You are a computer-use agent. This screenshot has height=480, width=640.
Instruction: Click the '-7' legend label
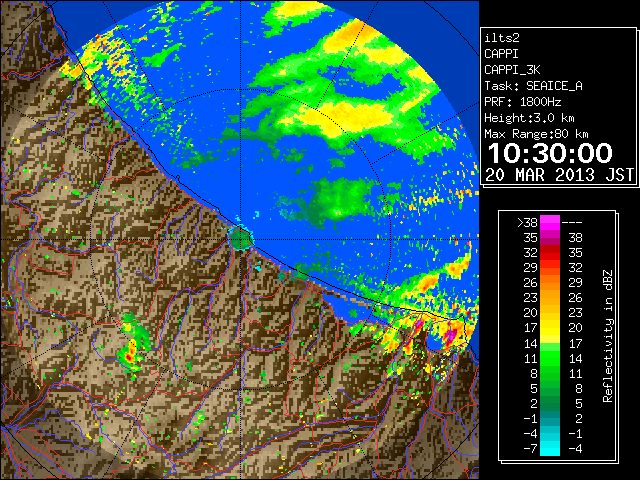coord(530,448)
